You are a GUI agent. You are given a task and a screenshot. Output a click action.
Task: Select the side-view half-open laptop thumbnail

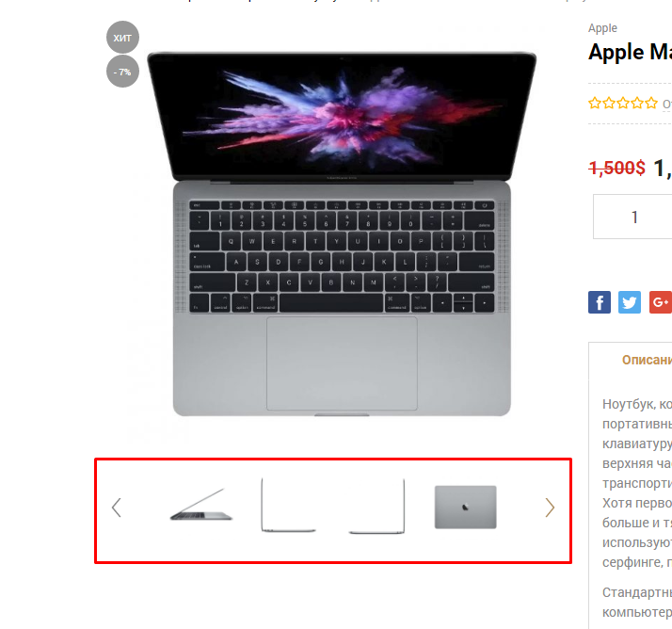coord(201,505)
